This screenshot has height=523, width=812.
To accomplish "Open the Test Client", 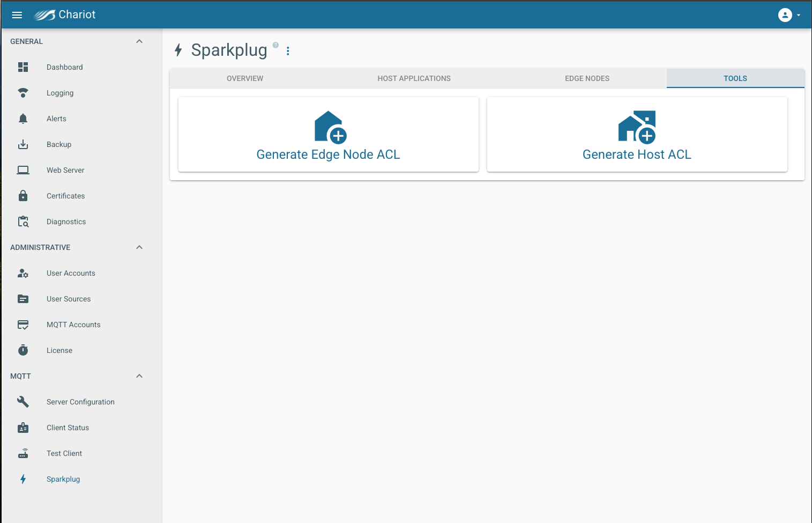I will (x=64, y=453).
